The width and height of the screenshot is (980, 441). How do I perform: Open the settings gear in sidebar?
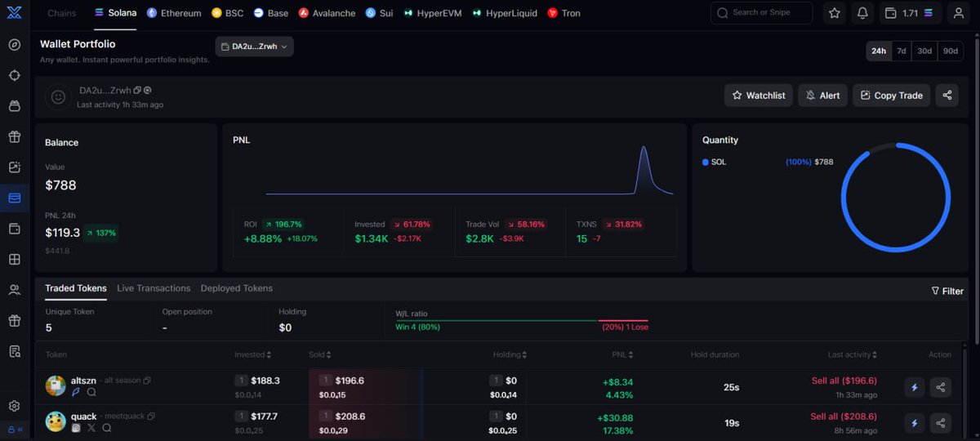15,406
